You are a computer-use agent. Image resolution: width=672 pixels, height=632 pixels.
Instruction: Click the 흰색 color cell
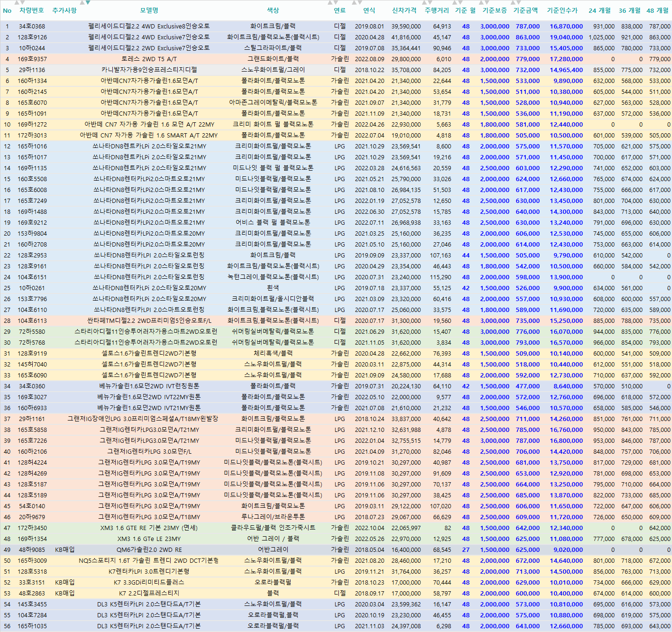pos(273,288)
